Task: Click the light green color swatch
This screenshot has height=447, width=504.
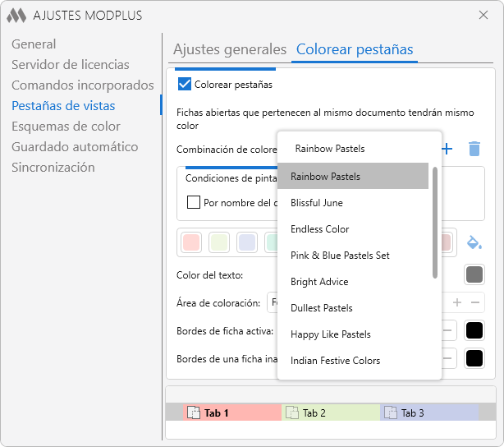Action: pyautogui.click(x=219, y=242)
